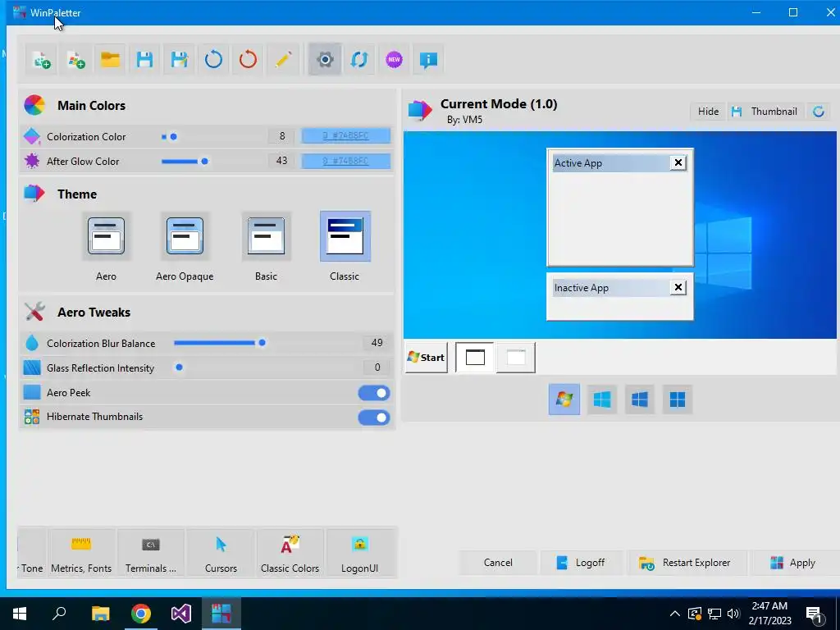840x630 pixels.
Task: Save the theme with floppy disk icon
Action: [x=144, y=59]
